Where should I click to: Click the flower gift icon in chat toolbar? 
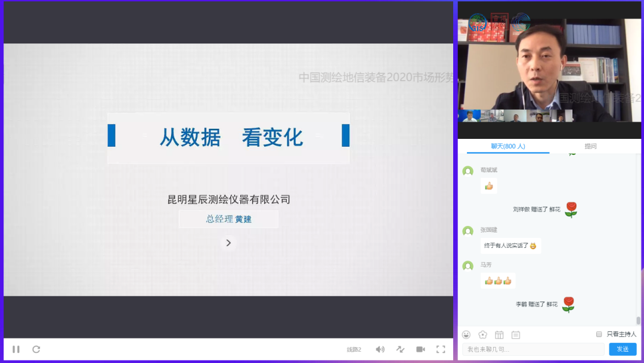pos(482,334)
